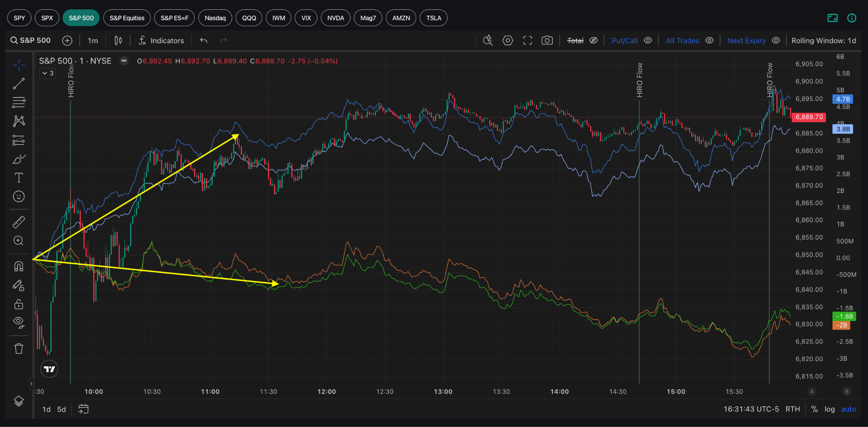Switch to the Nasdaq tab
This screenshot has width=868, height=427.
pyautogui.click(x=215, y=18)
